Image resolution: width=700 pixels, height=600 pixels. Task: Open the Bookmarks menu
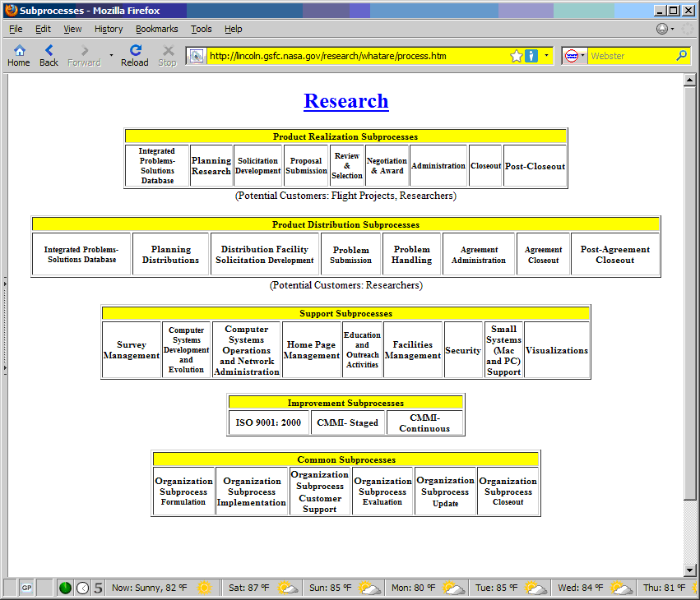point(156,29)
